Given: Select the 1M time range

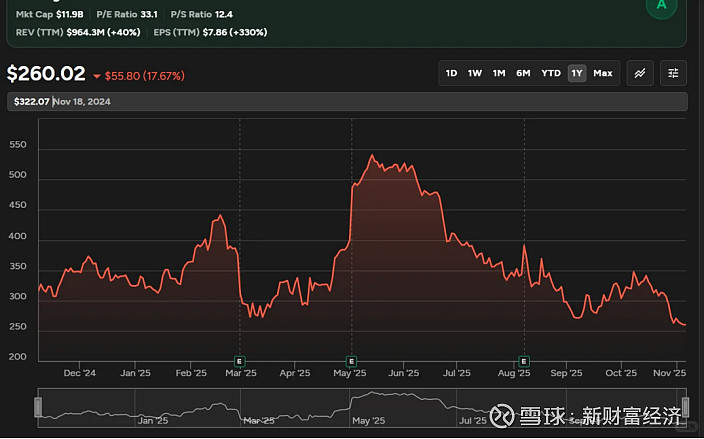Looking at the screenshot, I should tap(499, 73).
